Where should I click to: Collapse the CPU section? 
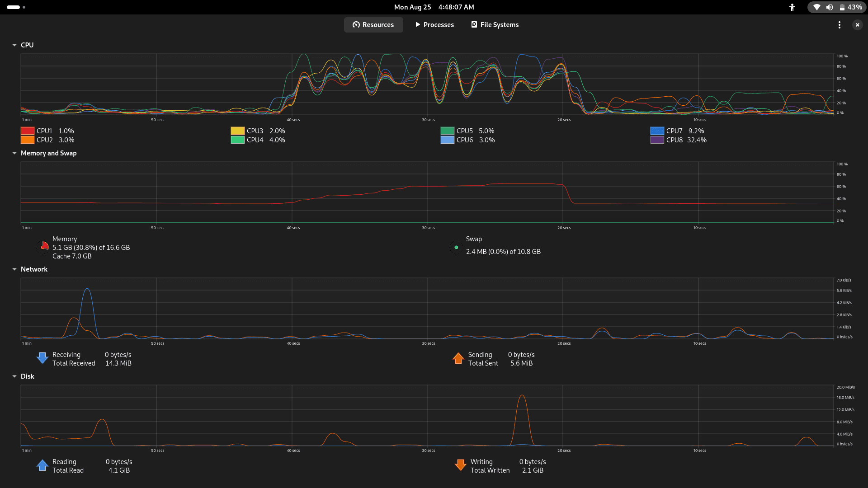(14, 45)
